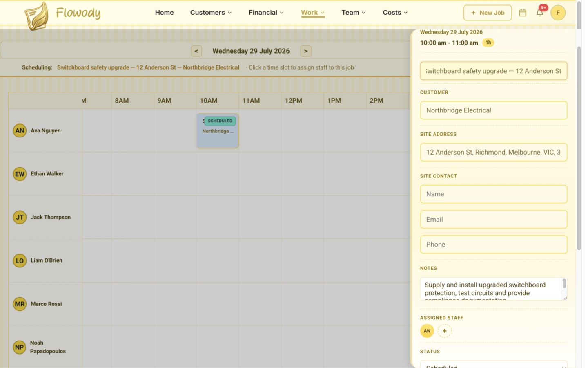Select Ethan Walker staff name
The height and width of the screenshot is (368, 588).
coord(47,174)
